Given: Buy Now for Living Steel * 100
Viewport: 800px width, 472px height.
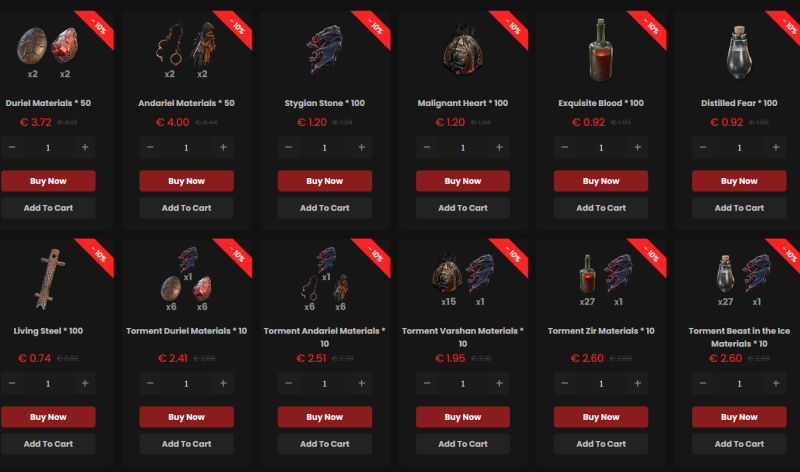Looking at the screenshot, I should click(x=48, y=417).
